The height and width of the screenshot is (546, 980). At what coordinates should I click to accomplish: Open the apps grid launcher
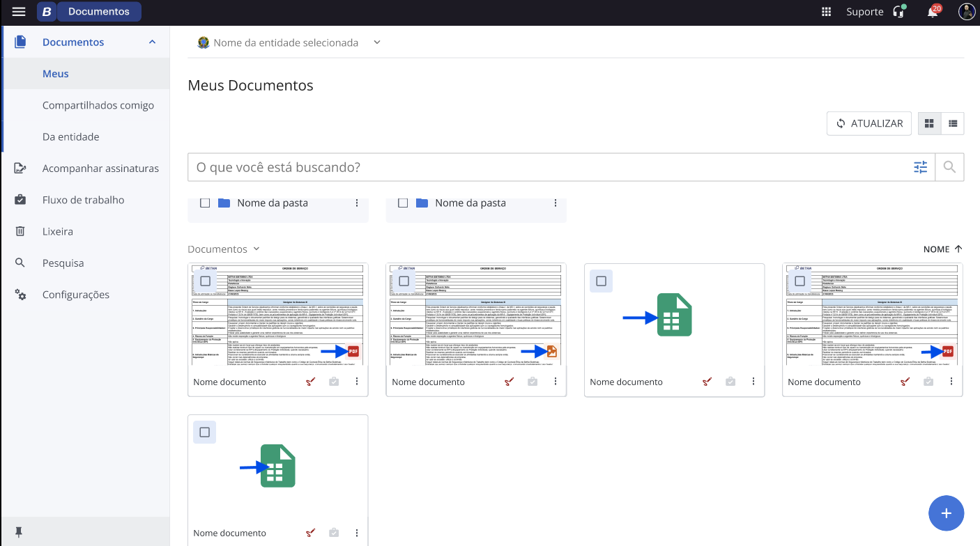click(x=827, y=12)
